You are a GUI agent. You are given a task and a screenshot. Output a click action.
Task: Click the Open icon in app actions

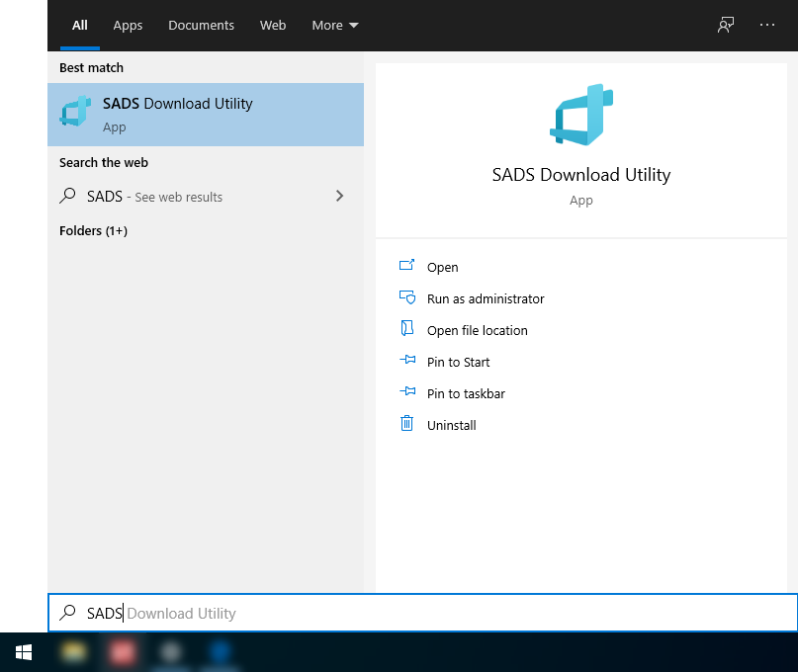(x=406, y=265)
